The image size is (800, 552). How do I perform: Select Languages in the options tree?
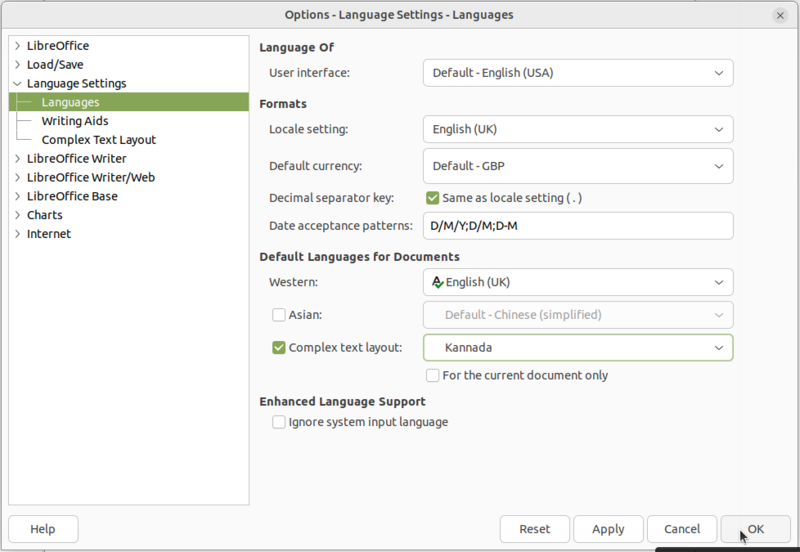129,102
